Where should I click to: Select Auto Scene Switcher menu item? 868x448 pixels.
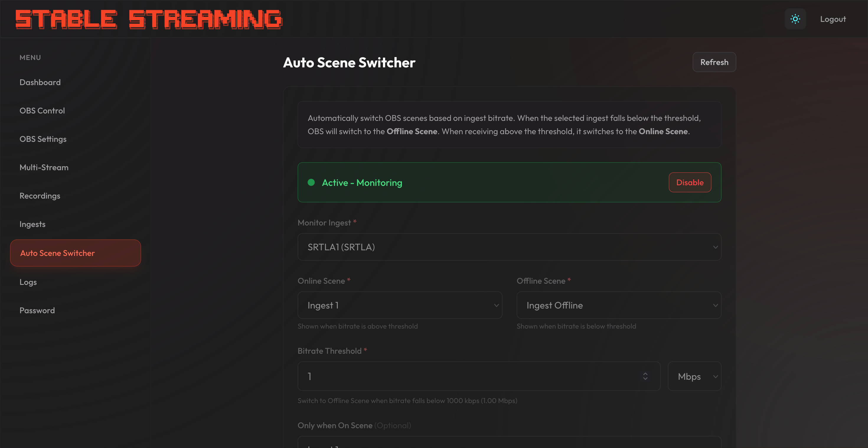coord(76,253)
